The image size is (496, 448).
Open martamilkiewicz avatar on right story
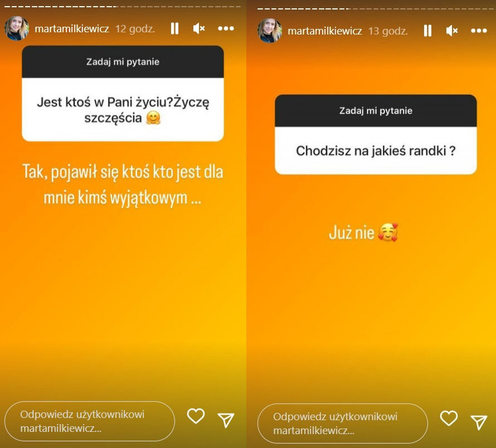point(270,31)
